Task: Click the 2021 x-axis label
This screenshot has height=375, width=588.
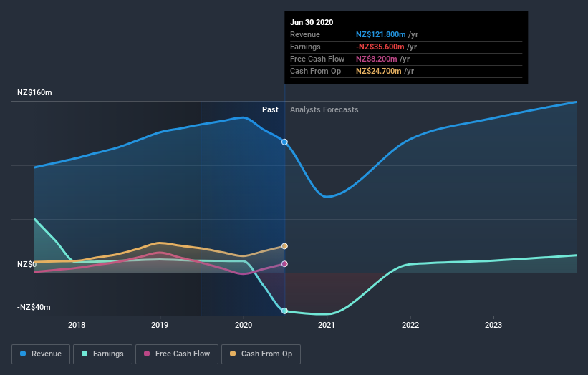Action: click(327, 325)
